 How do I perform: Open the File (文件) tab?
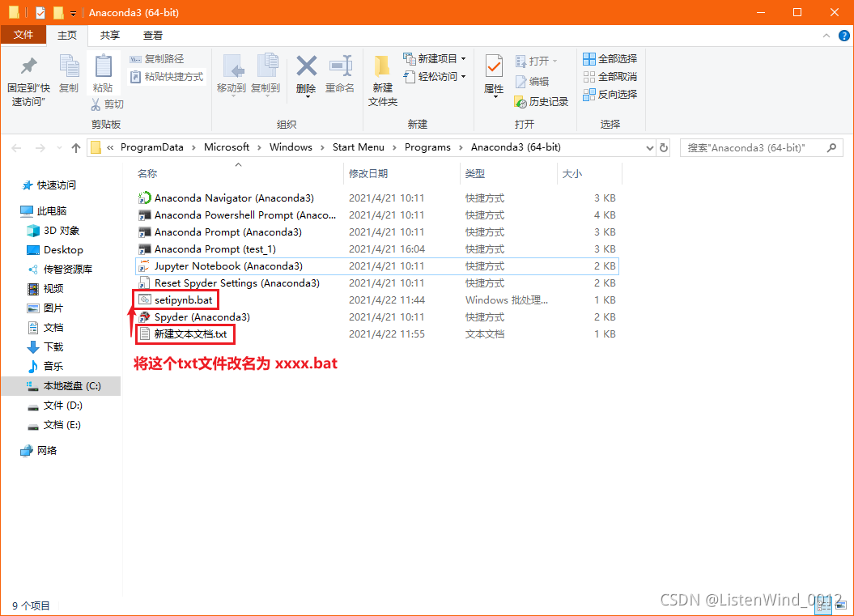[x=23, y=35]
